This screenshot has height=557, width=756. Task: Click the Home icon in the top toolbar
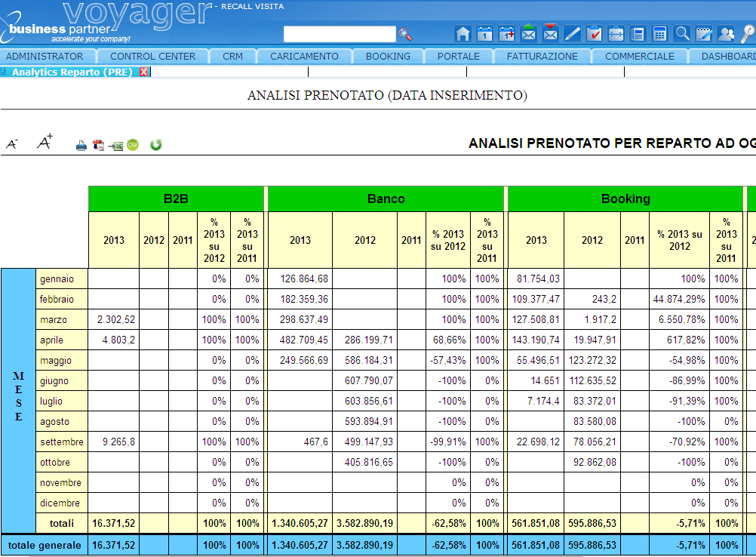point(463,34)
